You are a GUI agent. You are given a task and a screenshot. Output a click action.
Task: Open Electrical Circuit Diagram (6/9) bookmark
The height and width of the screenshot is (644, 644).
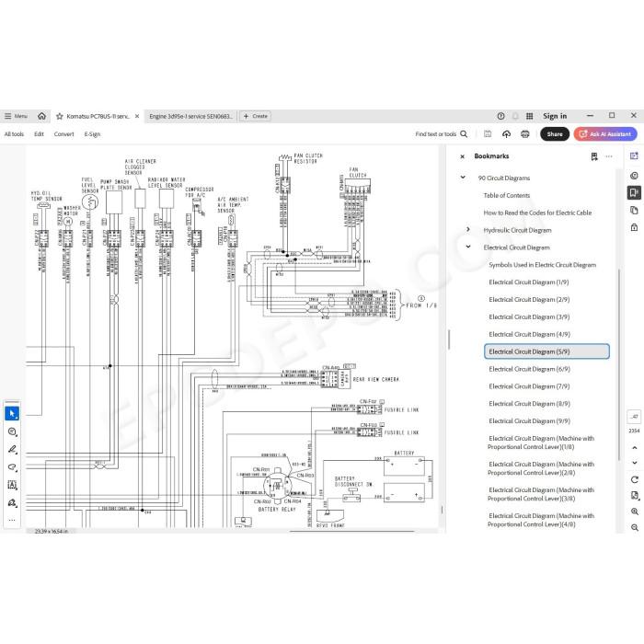529,369
